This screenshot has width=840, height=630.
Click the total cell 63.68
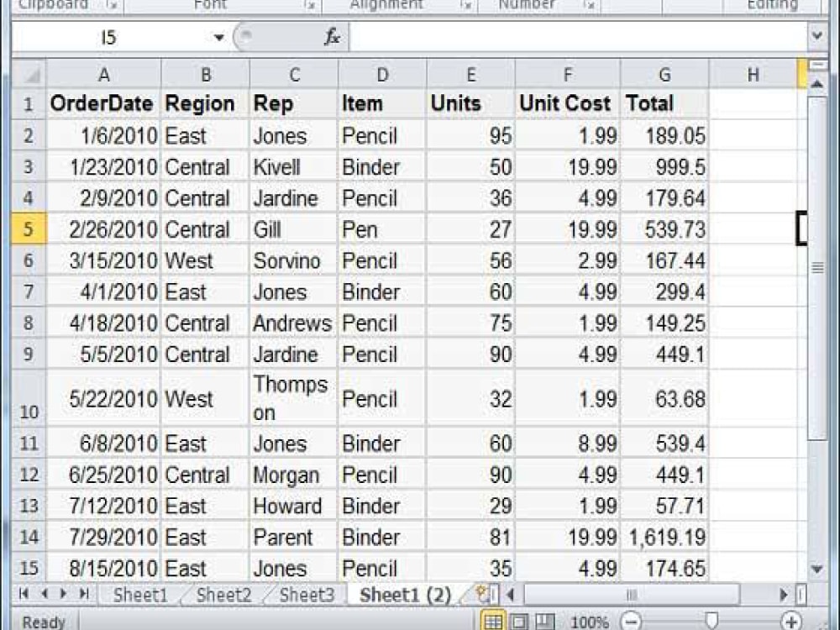pos(664,398)
